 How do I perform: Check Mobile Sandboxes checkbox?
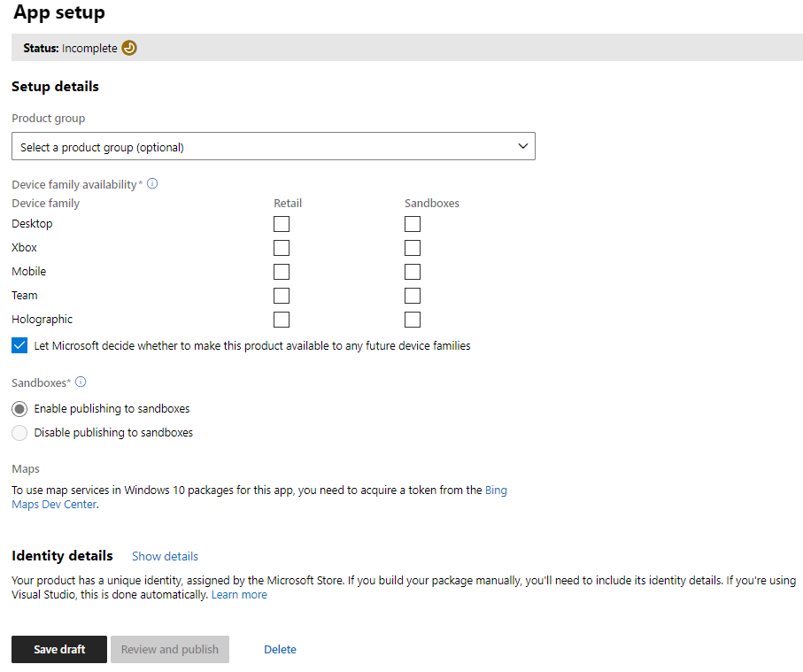point(413,272)
